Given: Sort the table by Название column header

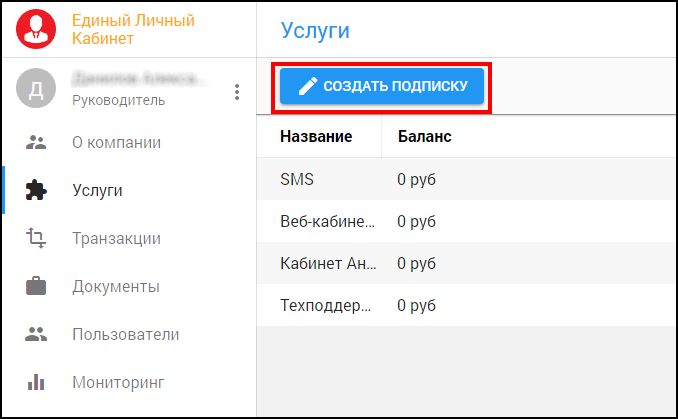Looking at the screenshot, I should pos(315,136).
